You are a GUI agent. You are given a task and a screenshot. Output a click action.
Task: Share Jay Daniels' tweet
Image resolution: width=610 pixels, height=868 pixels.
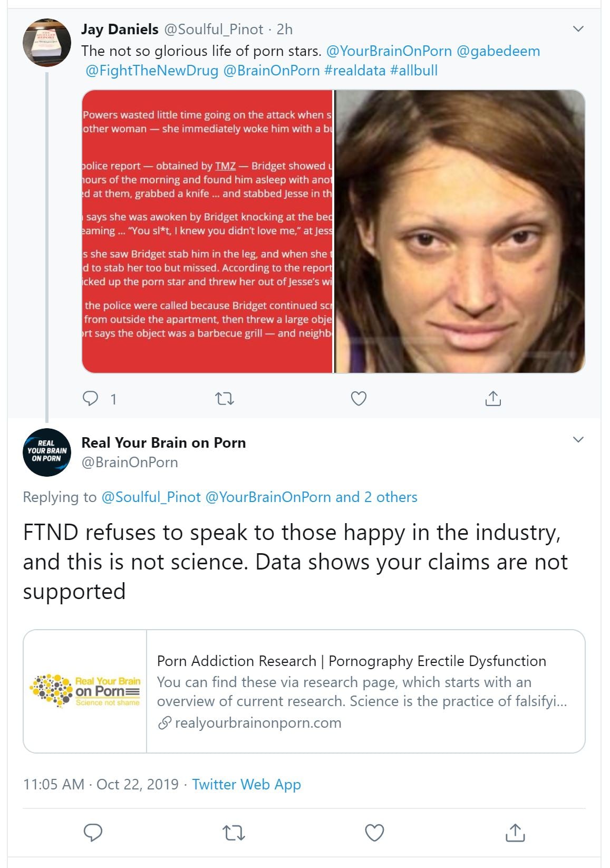tap(492, 399)
